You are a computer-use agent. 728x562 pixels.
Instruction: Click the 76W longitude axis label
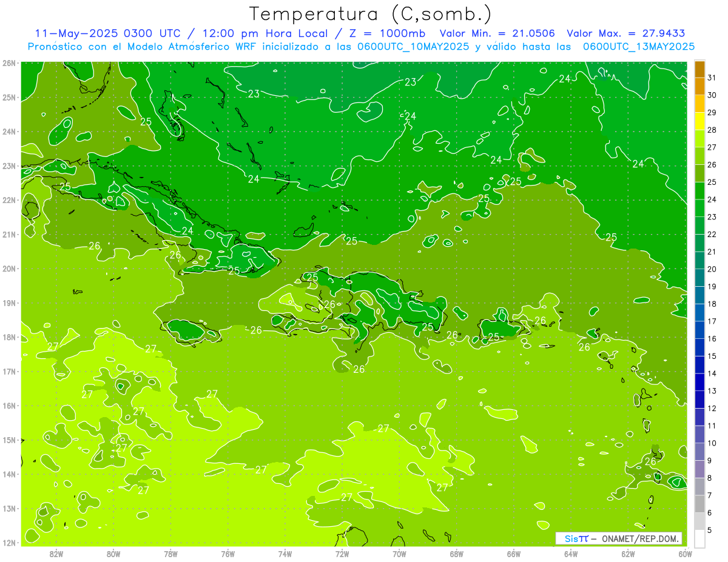228,553
